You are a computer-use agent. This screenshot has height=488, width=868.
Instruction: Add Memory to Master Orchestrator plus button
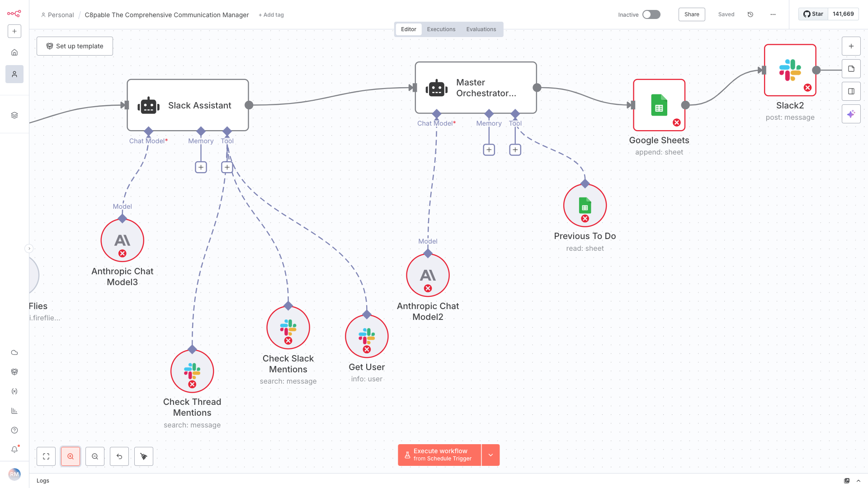click(489, 150)
